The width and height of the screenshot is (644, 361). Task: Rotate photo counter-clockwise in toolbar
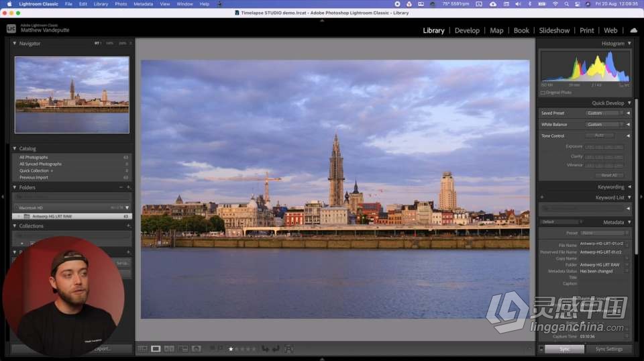(x=266, y=349)
